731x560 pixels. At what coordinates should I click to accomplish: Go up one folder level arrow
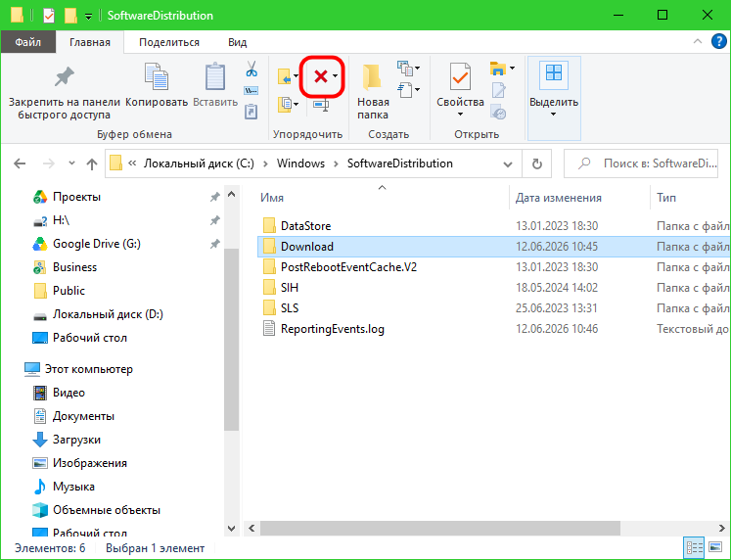(92, 163)
